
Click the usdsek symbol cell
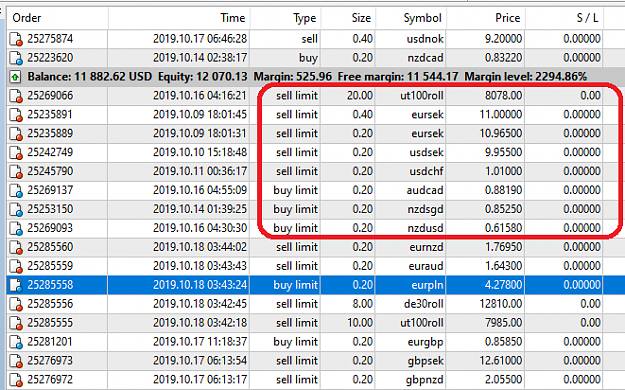pos(426,152)
